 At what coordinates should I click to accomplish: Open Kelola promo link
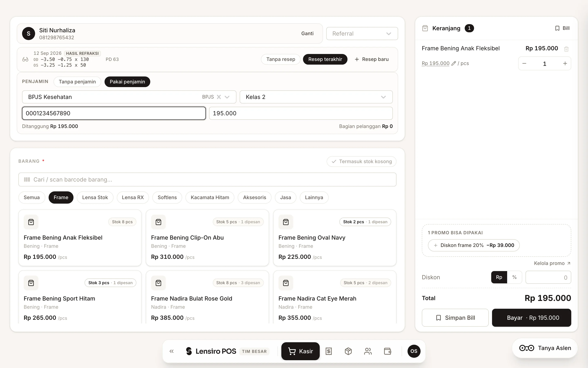552,263
